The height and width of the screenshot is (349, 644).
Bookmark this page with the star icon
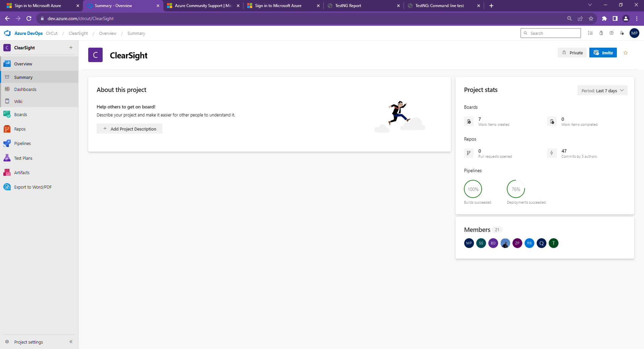pos(591,18)
